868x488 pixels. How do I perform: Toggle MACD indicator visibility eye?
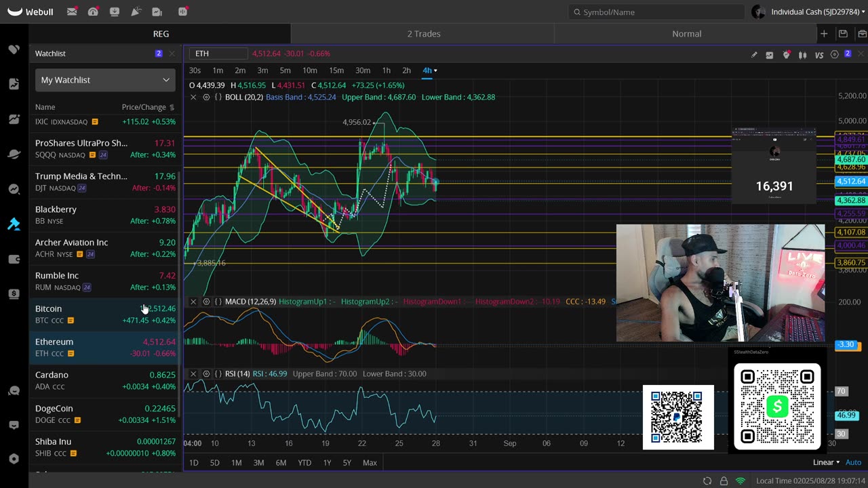(x=206, y=302)
